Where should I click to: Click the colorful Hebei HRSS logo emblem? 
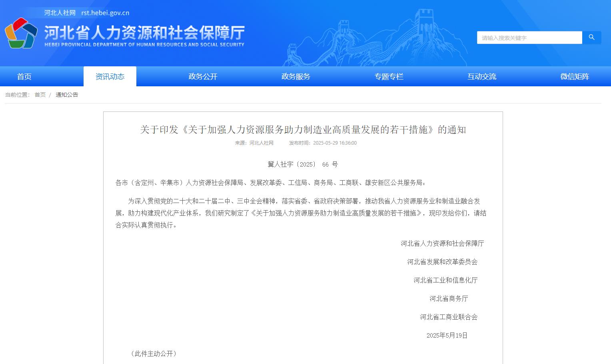(21, 33)
